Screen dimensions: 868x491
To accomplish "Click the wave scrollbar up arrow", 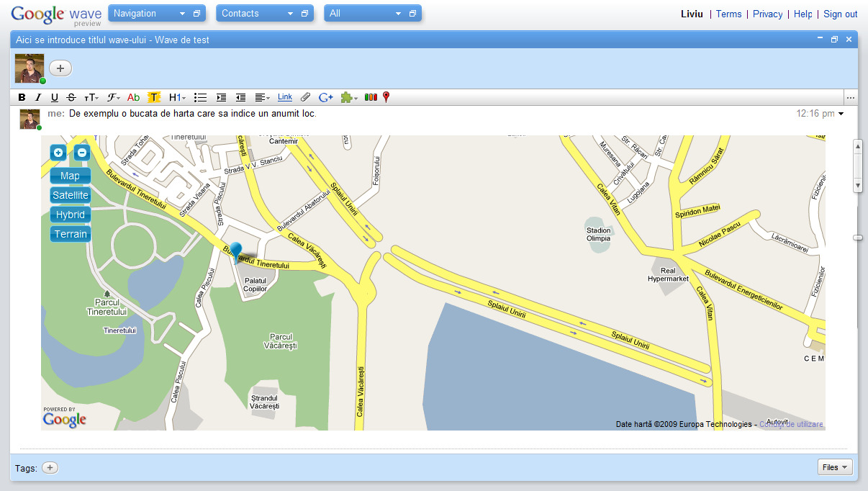I will point(857,146).
